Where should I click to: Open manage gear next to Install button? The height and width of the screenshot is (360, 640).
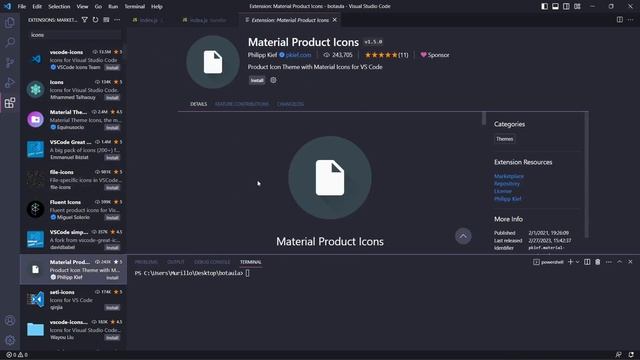coord(273,80)
